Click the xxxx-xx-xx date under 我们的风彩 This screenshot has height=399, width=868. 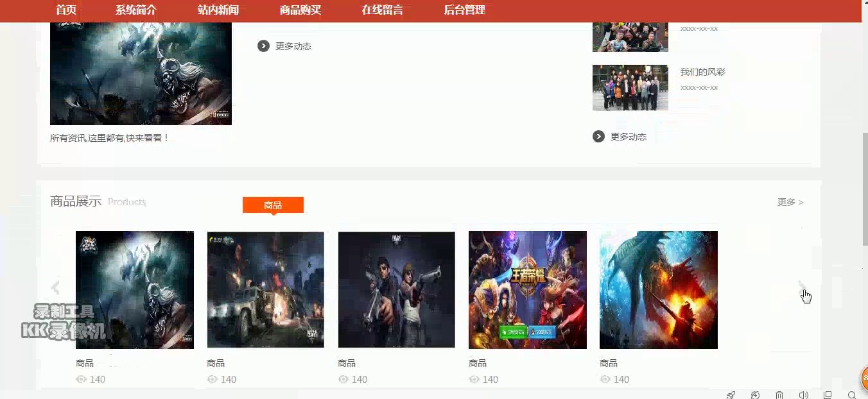[x=699, y=87]
